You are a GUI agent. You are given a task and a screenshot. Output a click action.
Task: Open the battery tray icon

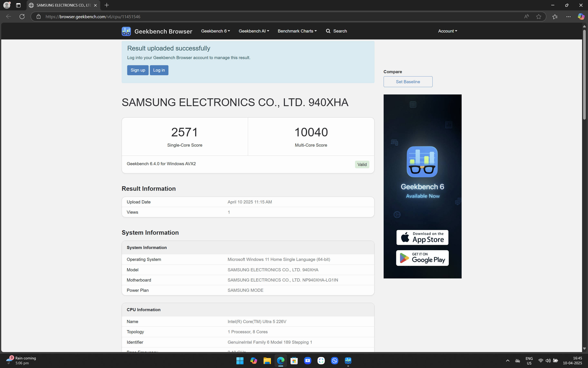click(556, 360)
